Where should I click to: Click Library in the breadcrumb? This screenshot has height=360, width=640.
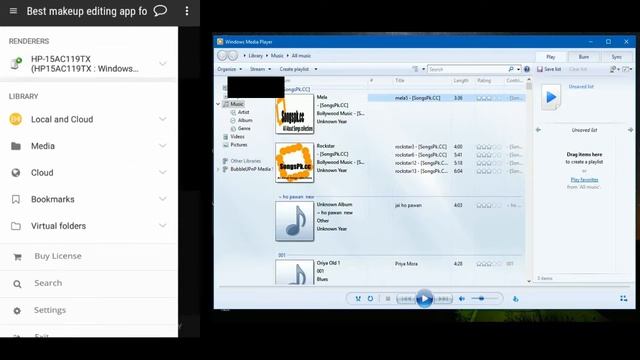click(x=256, y=56)
